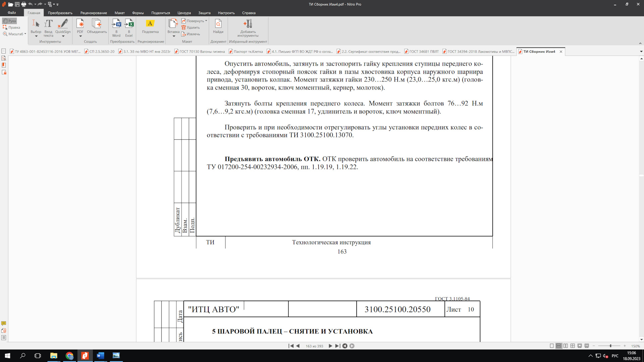Open the Pages panel in left sidebar

point(4,51)
